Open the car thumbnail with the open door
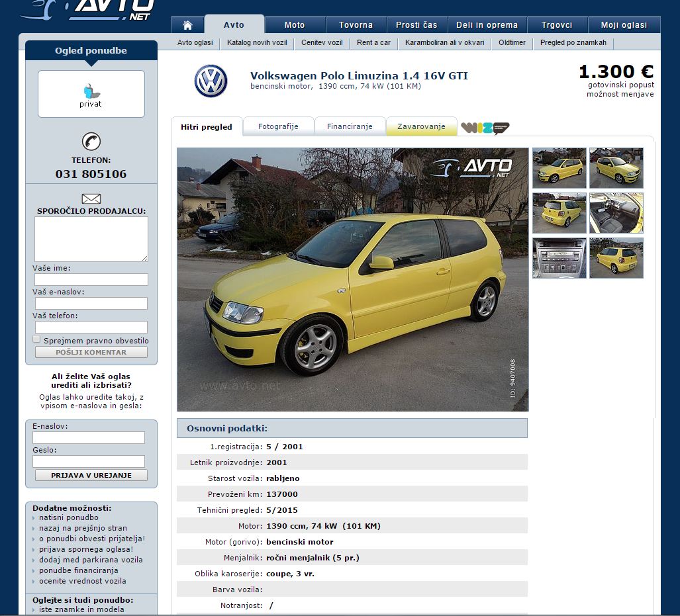The height and width of the screenshot is (616, 680). pos(559,168)
